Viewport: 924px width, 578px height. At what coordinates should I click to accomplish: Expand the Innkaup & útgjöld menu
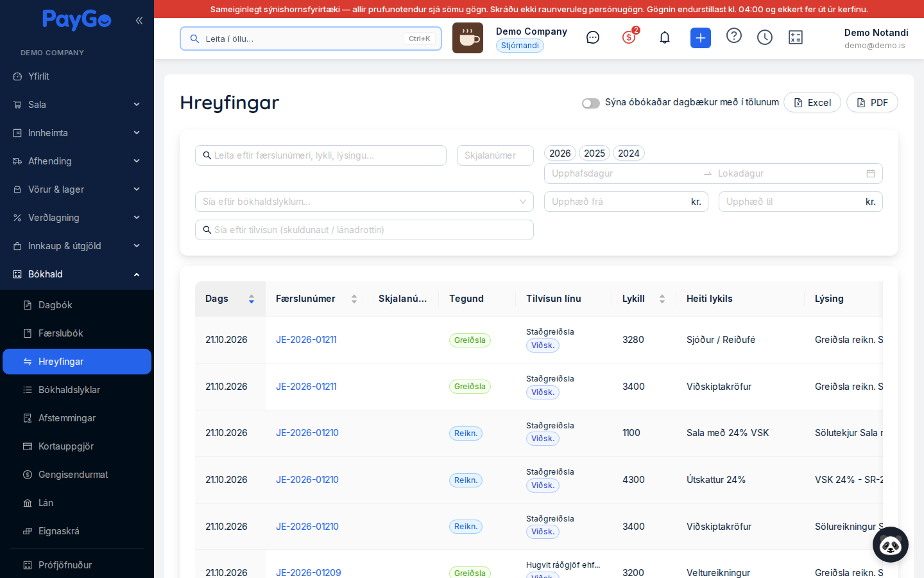[x=77, y=246]
